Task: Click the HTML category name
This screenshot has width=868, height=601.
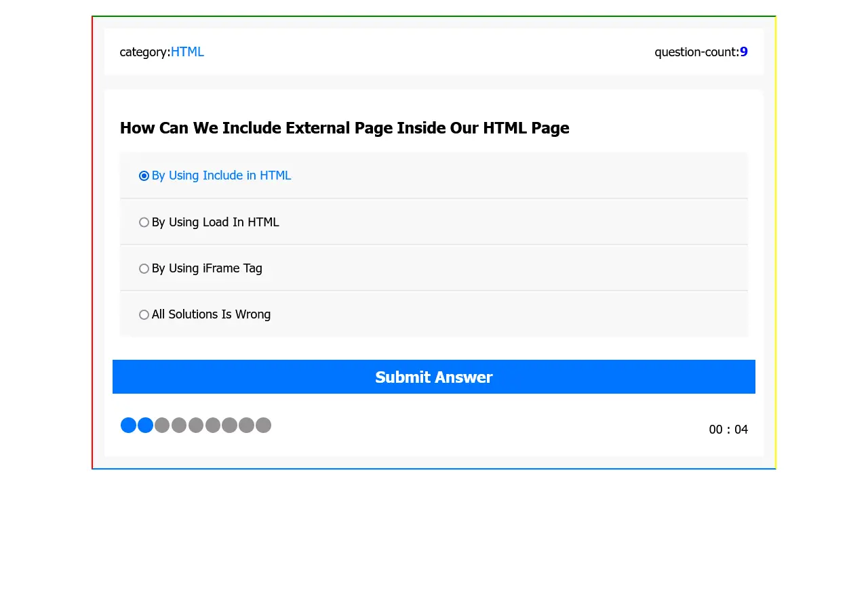Action: [187, 52]
